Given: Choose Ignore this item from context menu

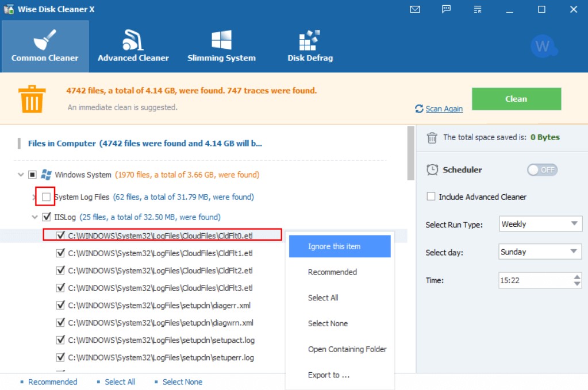Looking at the screenshot, I should (x=340, y=246).
